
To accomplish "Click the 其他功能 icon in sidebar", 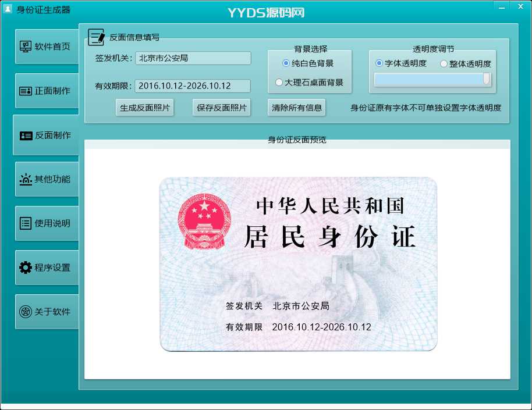I will pos(26,179).
